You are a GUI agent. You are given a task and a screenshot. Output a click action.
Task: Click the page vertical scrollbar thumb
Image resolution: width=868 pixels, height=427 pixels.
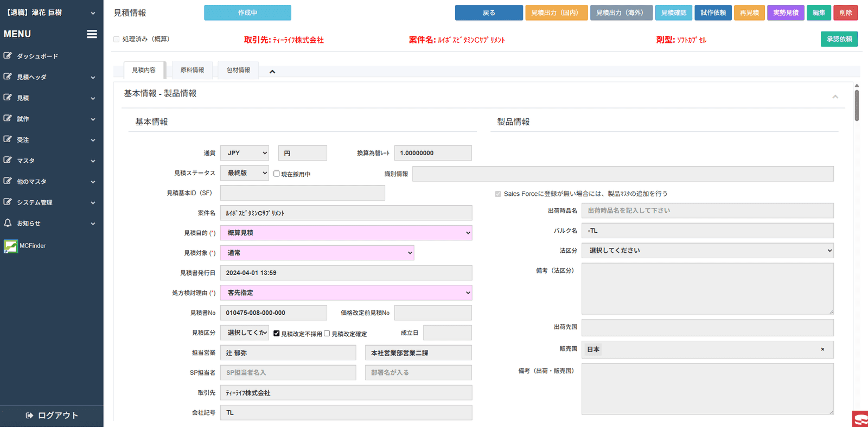(857, 105)
